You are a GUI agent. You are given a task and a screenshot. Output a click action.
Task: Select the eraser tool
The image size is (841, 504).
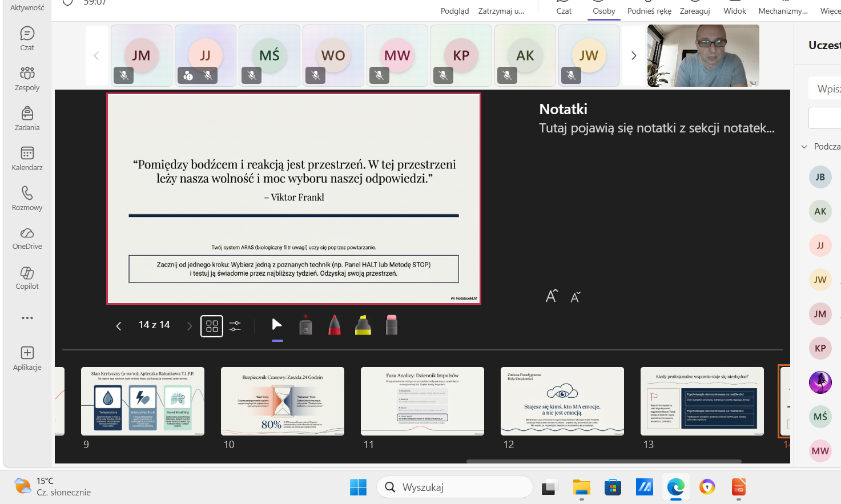point(391,325)
